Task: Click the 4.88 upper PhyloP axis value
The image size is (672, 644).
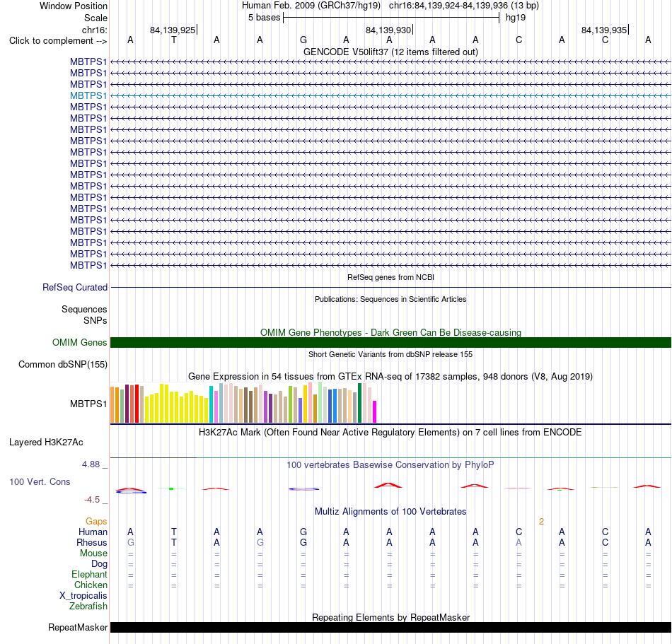Action: (x=91, y=464)
